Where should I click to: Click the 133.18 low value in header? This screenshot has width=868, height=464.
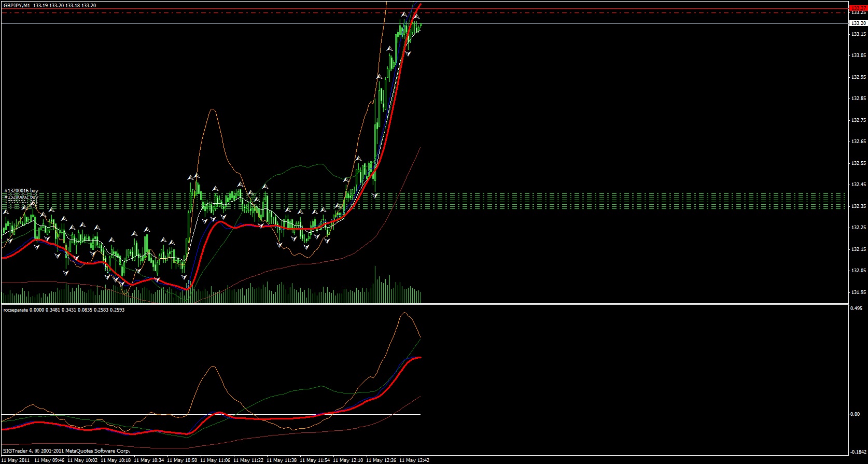point(72,5)
